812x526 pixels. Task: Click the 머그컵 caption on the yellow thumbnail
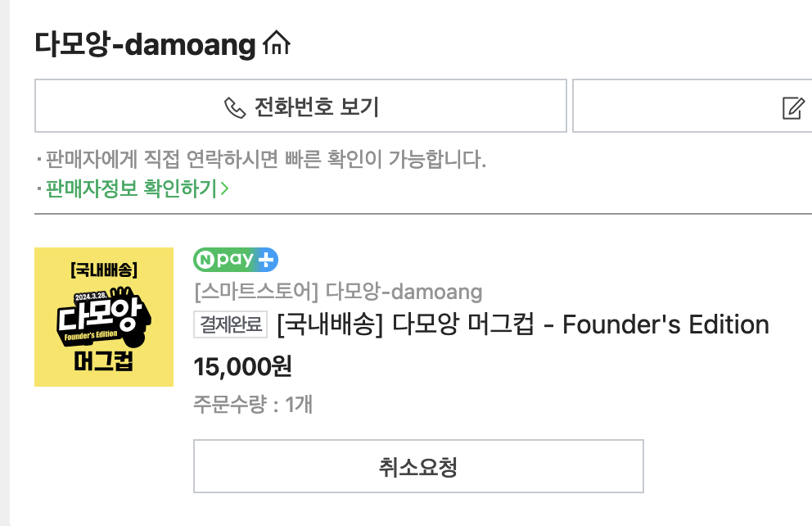tap(104, 361)
